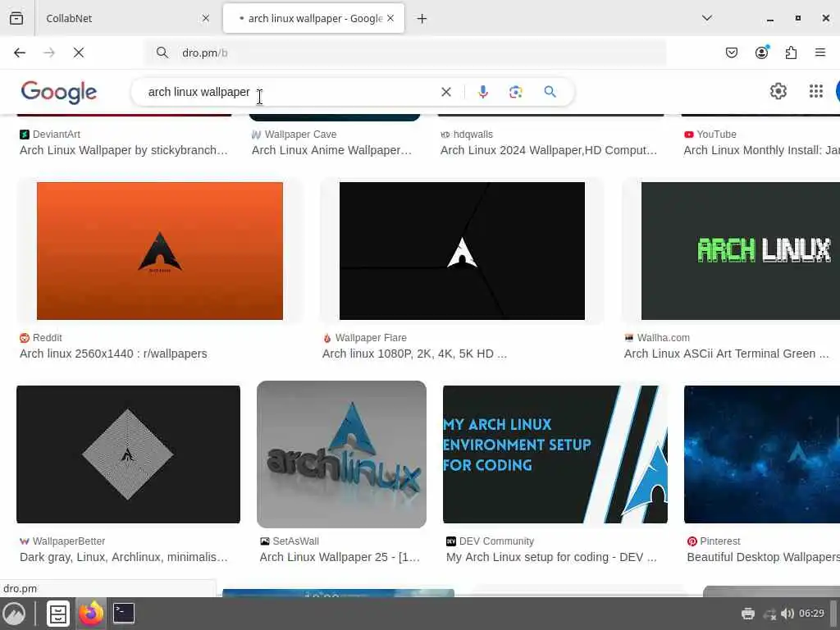Open the Firefox account icon
Screen dimensions: 840x630
pos(762,52)
